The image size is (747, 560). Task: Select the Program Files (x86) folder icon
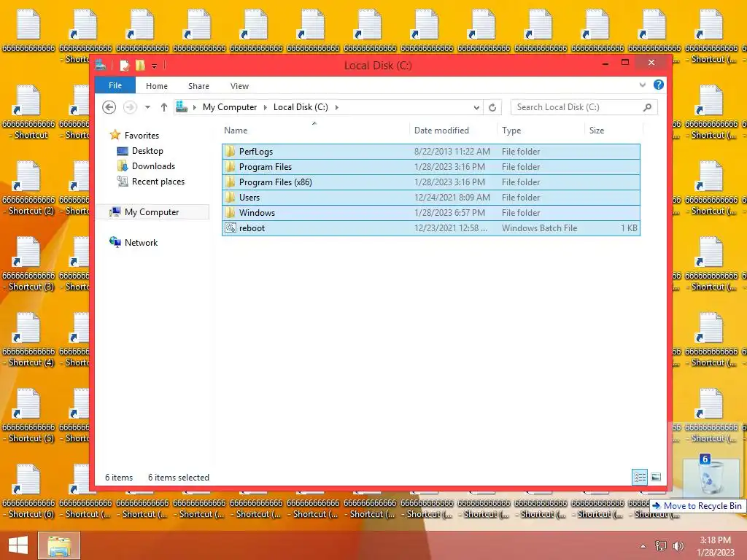(230, 182)
